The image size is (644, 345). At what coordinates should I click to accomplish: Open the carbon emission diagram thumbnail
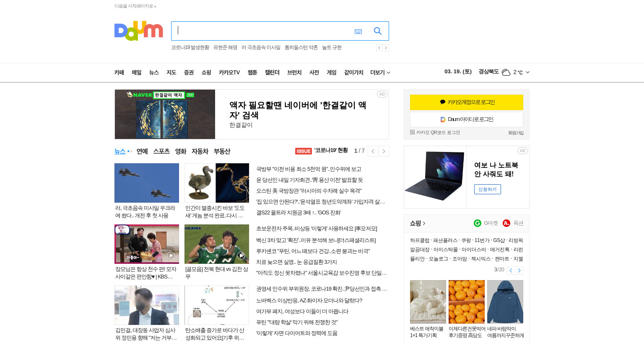pos(217,305)
